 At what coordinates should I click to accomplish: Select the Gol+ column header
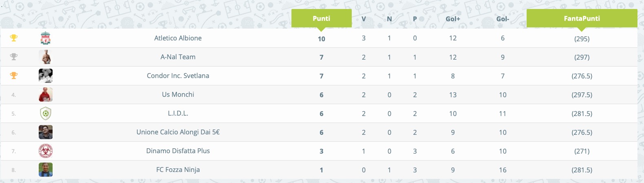453,19
